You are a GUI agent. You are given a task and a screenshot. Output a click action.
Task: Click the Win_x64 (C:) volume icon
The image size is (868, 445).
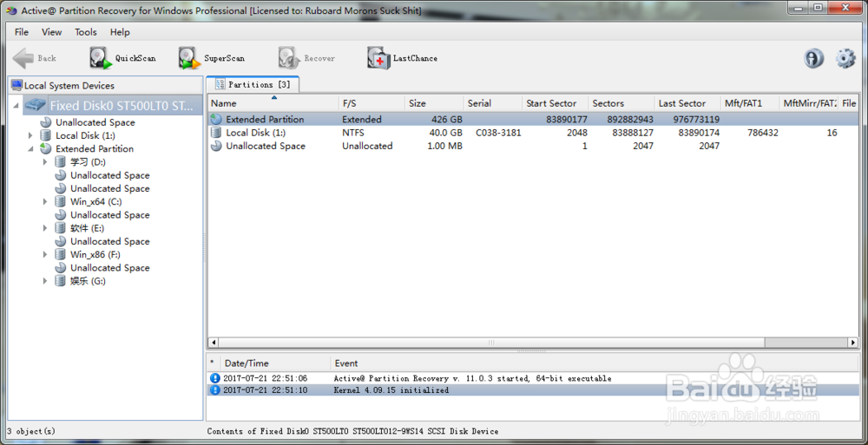coord(61,202)
